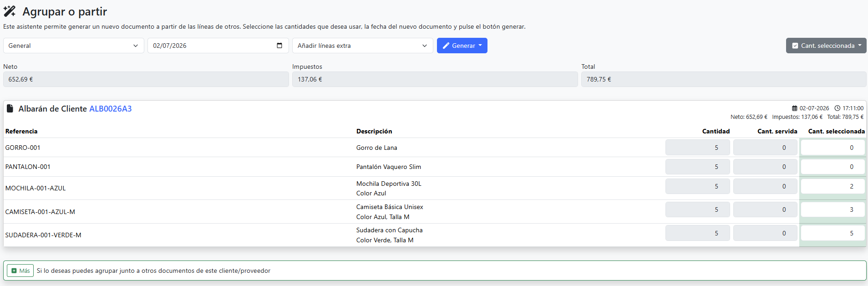Viewport: 868px width, 286px height.
Task: Edit selected quantity for GORRO-001
Action: 832,148
